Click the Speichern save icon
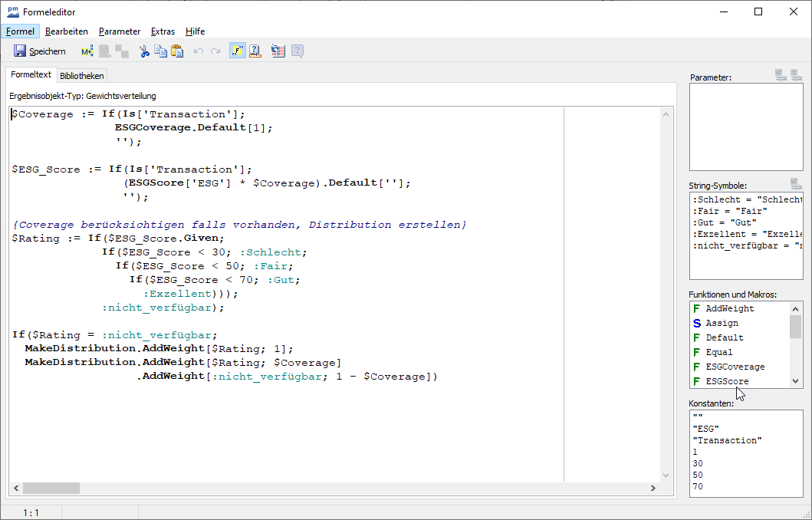 click(x=21, y=51)
